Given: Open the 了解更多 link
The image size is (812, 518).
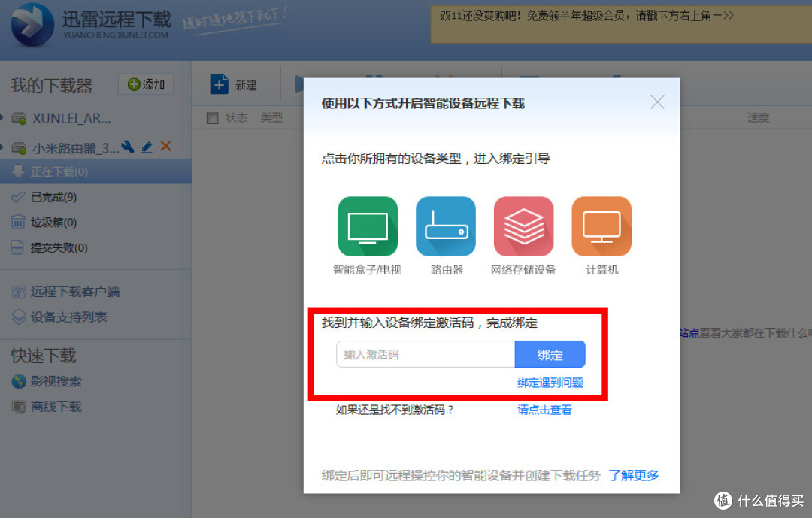Looking at the screenshot, I should (x=633, y=475).
